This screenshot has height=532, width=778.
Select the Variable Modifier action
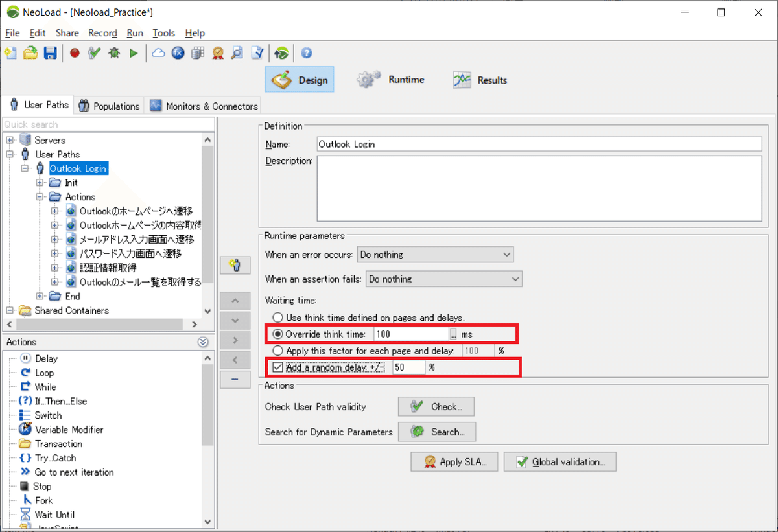tap(69, 430)
